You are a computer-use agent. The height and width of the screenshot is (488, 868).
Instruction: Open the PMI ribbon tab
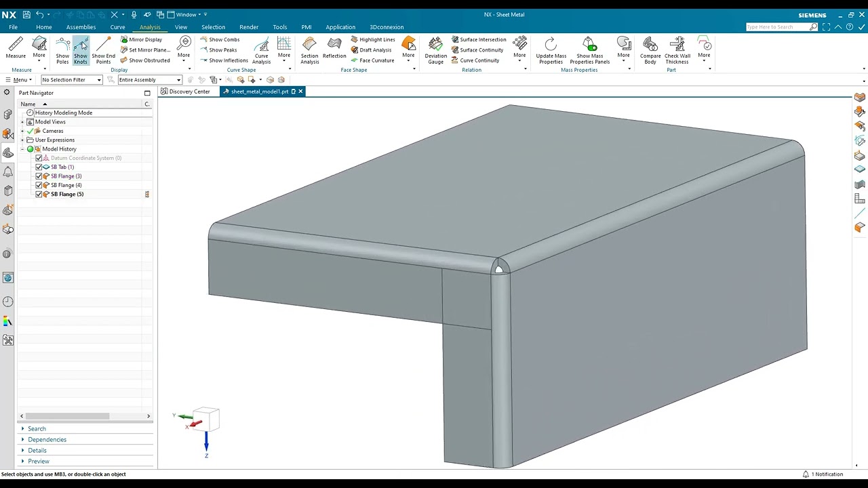click(307, 27)
